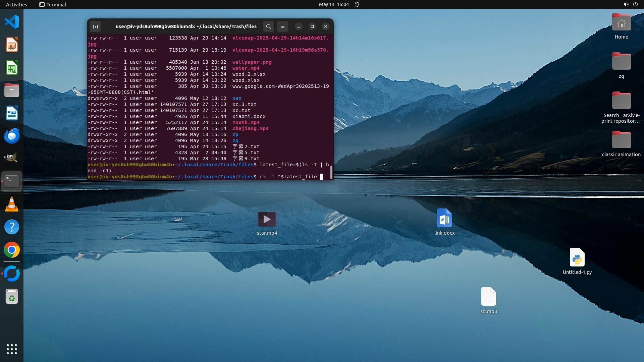Launch LibreOffice Calc from the dock
Viewport: 644px width, 362px height.
(x=12, y=68)
